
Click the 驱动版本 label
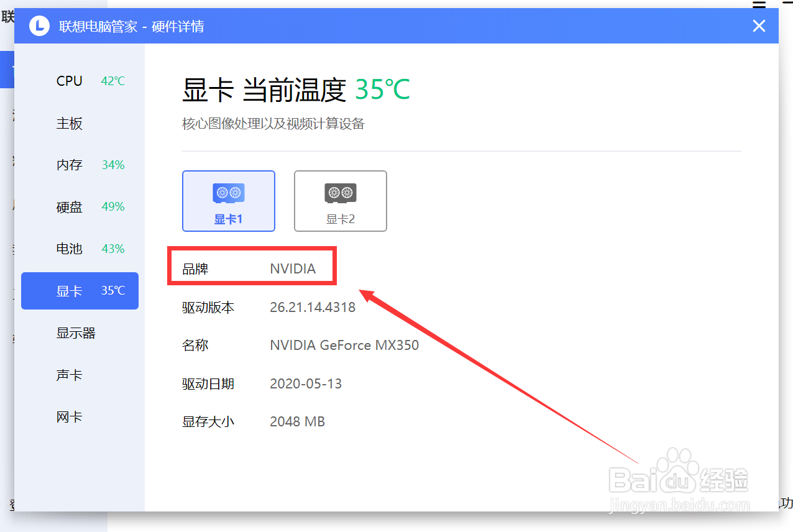click(x=208, y=307)
